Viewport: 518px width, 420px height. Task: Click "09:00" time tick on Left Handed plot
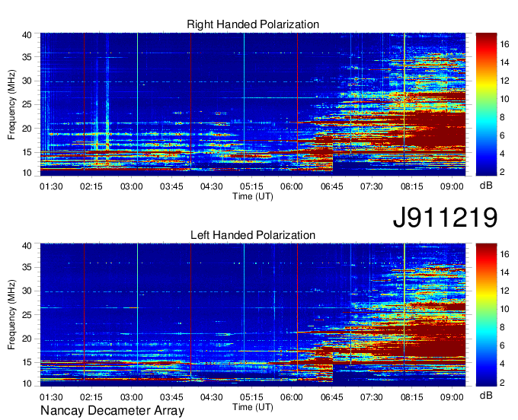tap(452, 397)
